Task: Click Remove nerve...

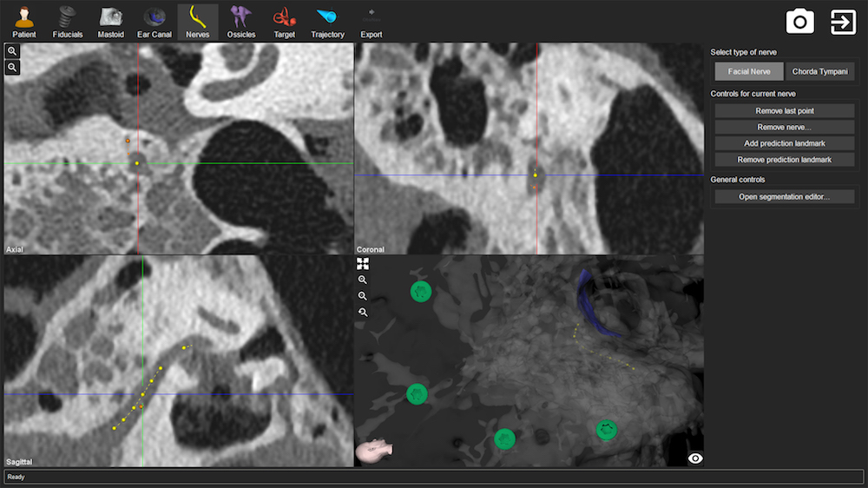Action: click(x=785, y=127)
